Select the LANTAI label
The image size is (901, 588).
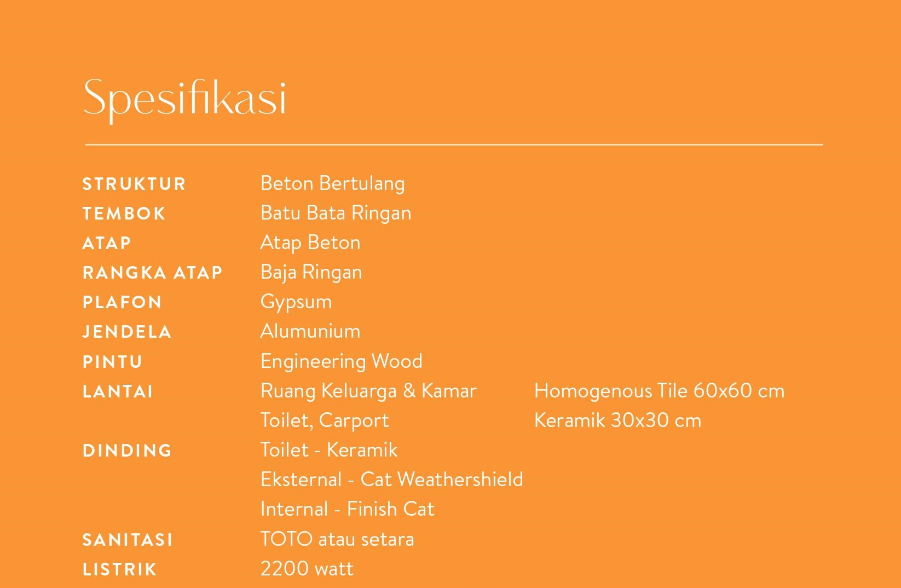click(118, 391)
